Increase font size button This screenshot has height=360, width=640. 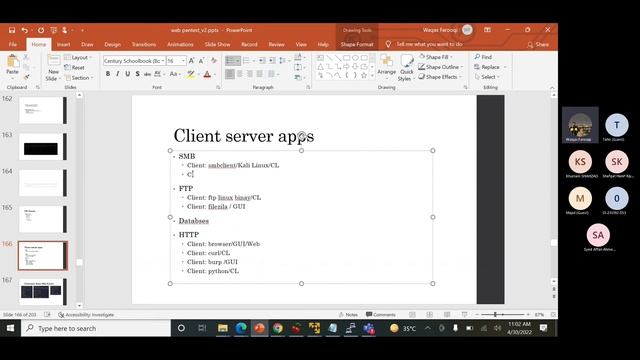191,61
